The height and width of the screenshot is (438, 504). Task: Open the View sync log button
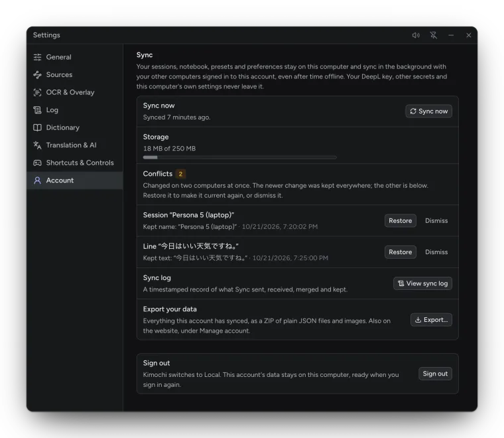click(422, 283)
